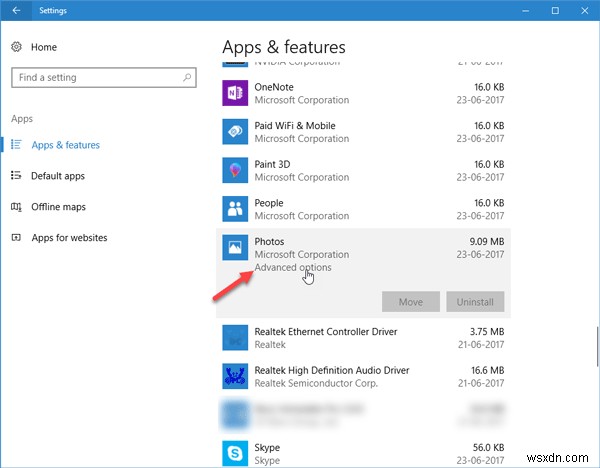Click the Photos app icon

[235, 248]
